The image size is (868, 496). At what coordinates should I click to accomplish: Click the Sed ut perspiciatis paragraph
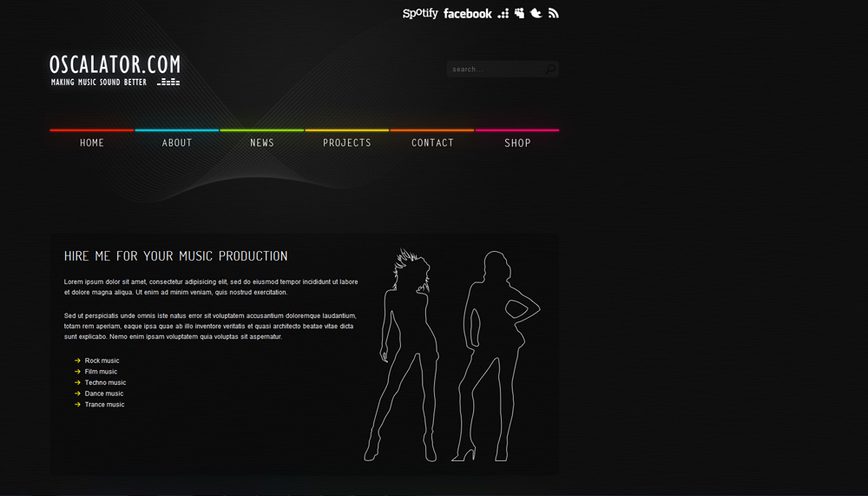click(210, 326)
